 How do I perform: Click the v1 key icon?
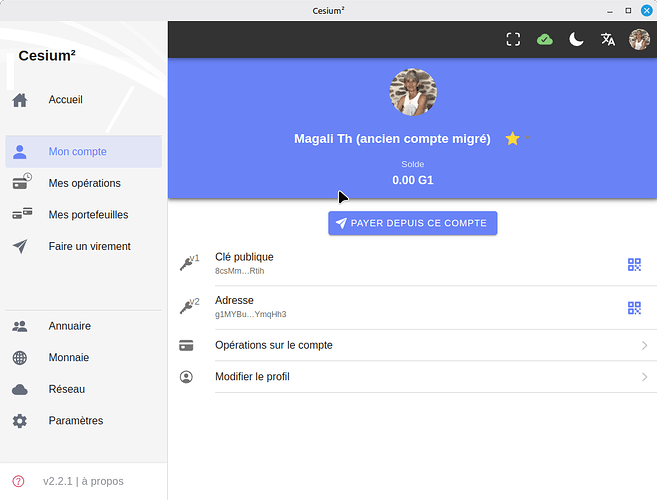point(189,263)
